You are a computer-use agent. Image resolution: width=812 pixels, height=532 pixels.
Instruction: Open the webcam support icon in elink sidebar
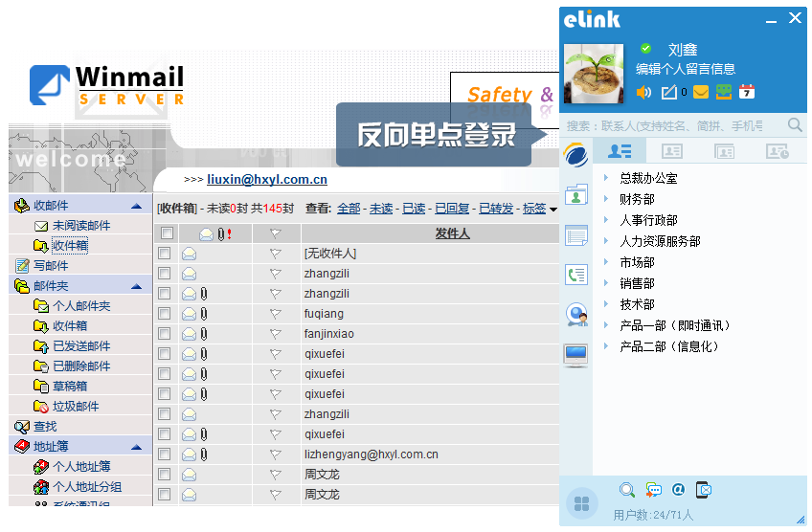576,315
